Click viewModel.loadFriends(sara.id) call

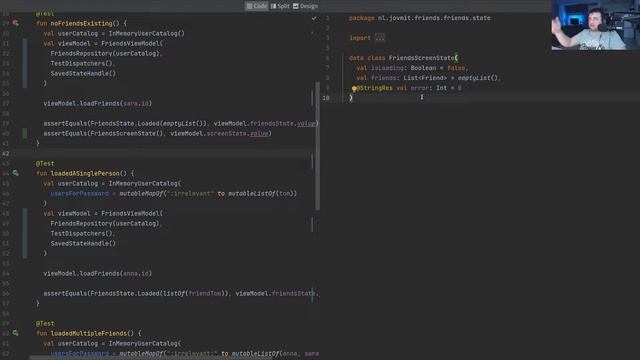98,103
